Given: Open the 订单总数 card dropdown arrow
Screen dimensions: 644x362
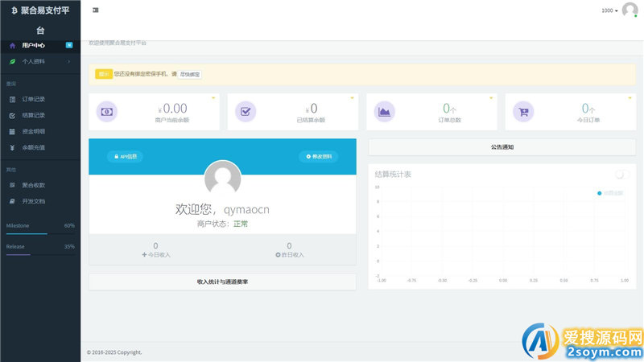Looking at the screenshot, I should coord(491,98).
